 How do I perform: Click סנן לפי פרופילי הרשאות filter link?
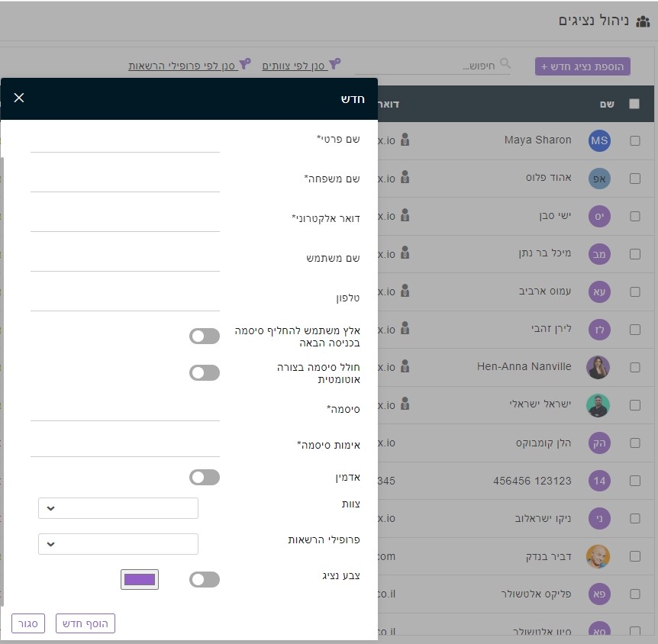pyautogui.click(x=182, y=66)
